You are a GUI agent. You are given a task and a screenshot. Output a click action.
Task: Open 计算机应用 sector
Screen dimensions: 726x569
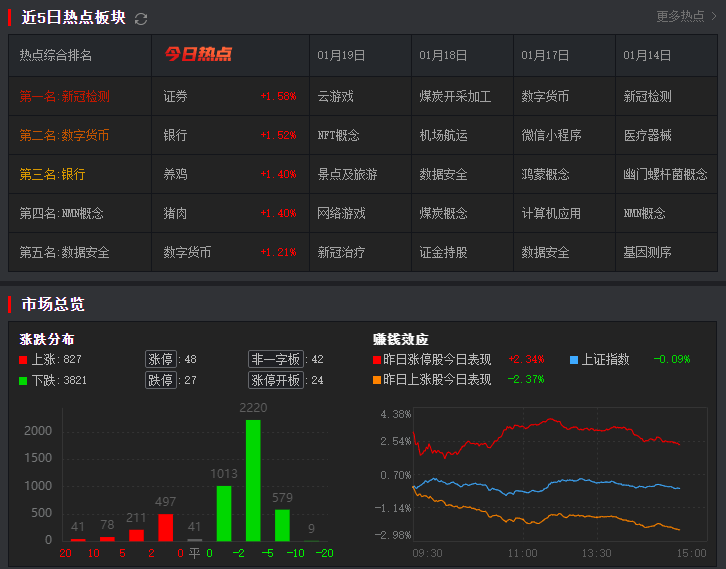click(551, 213)
